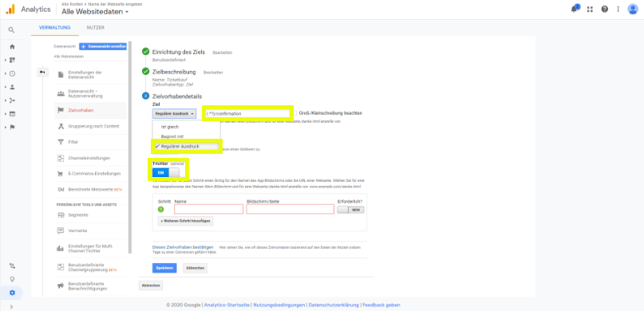
Task: Switch to the NUTZER tab
Action: (x=95, y=28)
